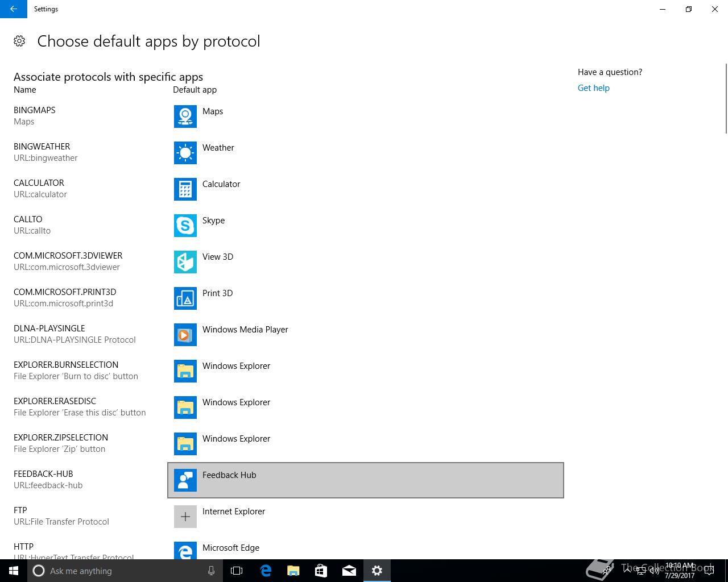Click the Windows Explorer label for EXPLORER.ERASEDISC

(x=236, y=402)
